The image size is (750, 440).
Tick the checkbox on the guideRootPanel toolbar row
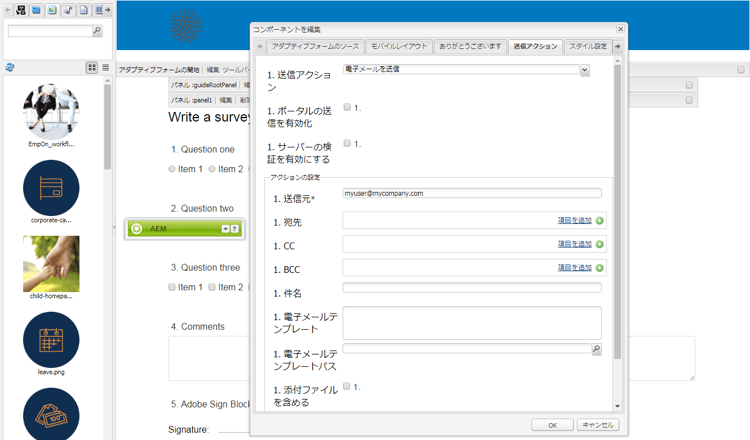(x=689, y=85)
